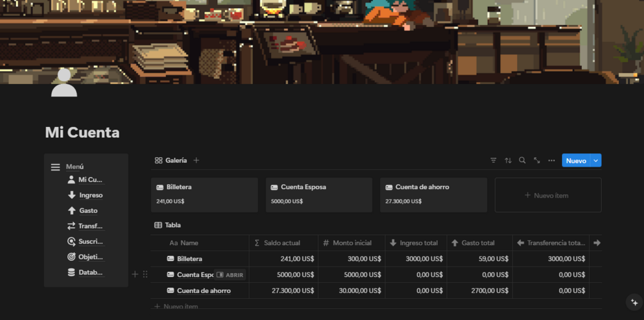Click the Menú heading text

(x=75, y=167)
